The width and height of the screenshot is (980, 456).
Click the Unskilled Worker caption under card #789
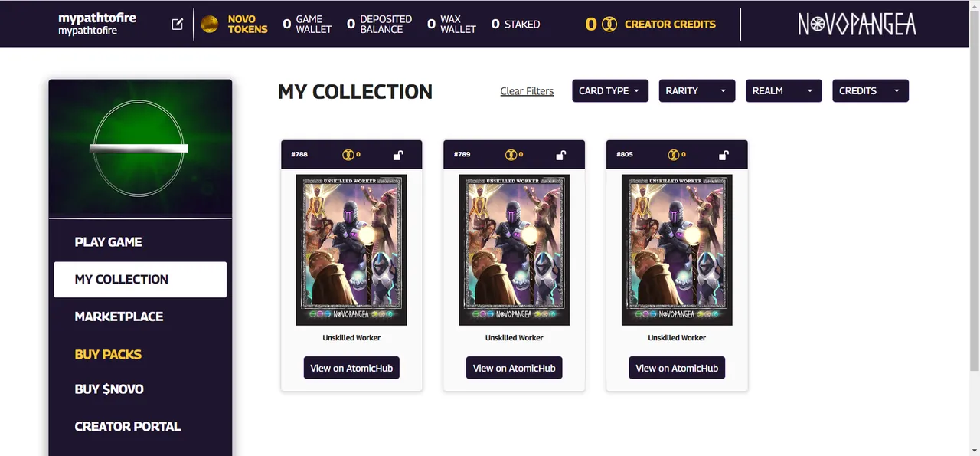[514, 338]
